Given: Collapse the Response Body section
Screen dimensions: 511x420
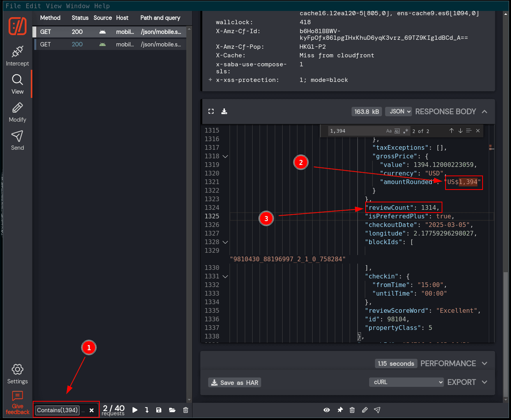Looking at the screenshot, I should click(484, 112).
